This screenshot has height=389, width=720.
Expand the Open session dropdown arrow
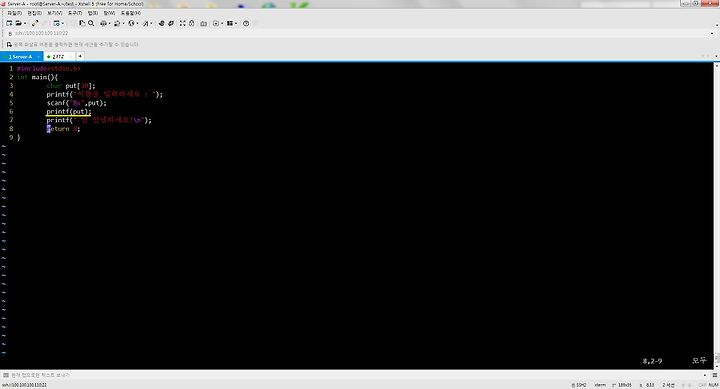(24, 23)
